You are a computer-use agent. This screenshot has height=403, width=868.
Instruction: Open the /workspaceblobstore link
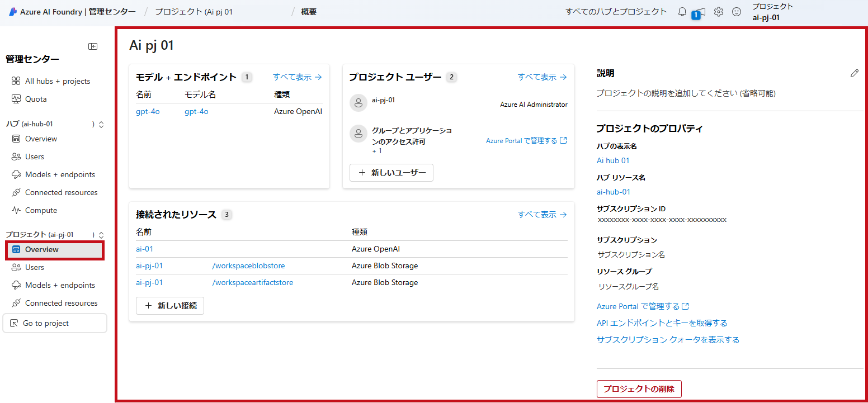click(x=249, y=265)
